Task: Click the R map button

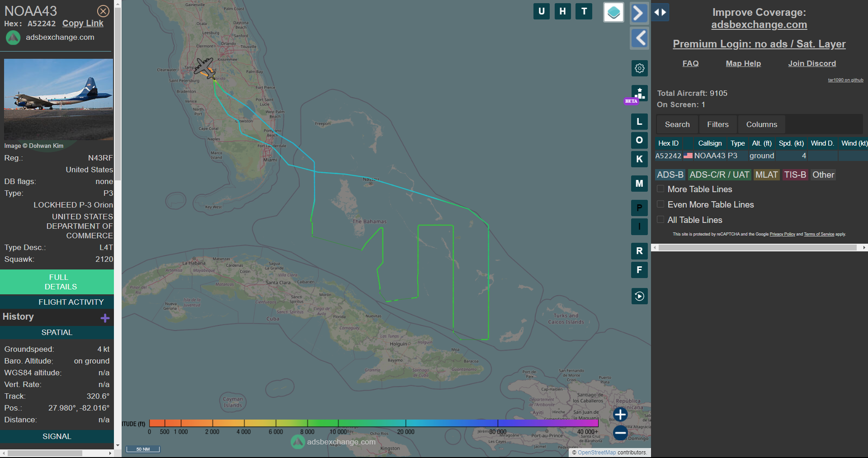Action: click(639, 251)
